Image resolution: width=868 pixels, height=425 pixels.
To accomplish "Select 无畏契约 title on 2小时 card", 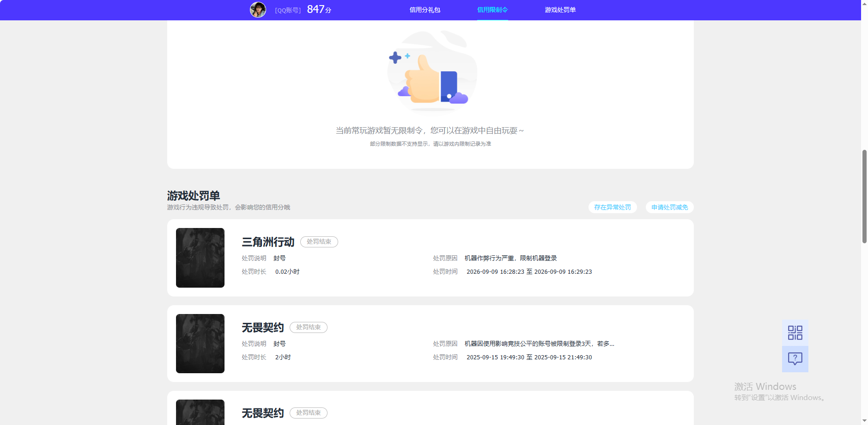I will tap(262, 327).
